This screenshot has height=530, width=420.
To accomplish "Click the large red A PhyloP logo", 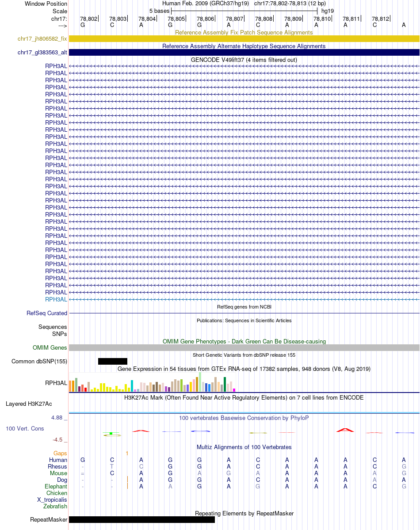I will click(345, 430).
